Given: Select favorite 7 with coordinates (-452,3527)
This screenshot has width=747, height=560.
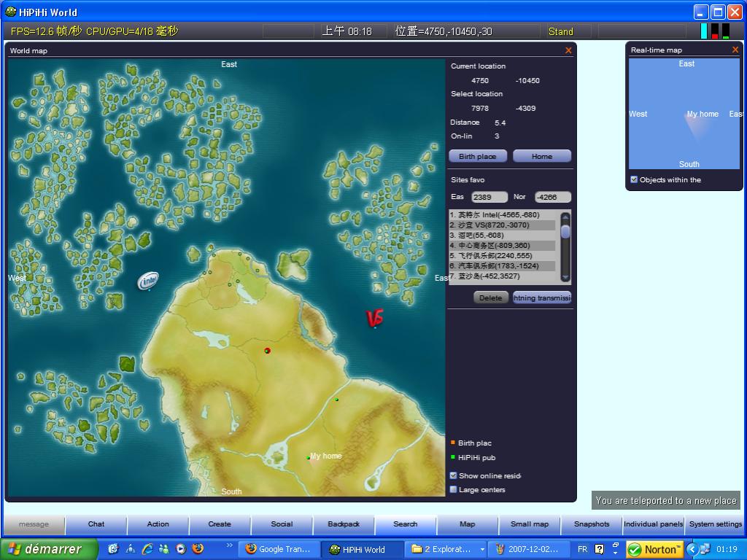Looking at the screenshot, I should [x=503, y=276].
